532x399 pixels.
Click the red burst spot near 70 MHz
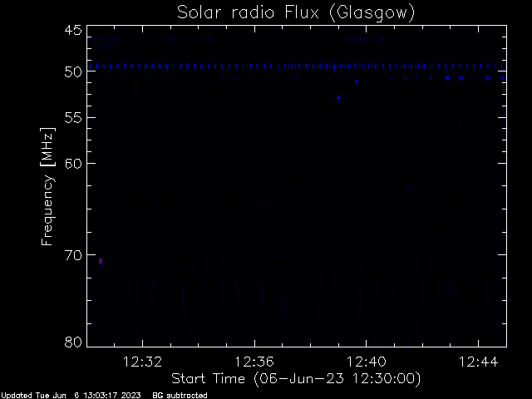[101, 261]
